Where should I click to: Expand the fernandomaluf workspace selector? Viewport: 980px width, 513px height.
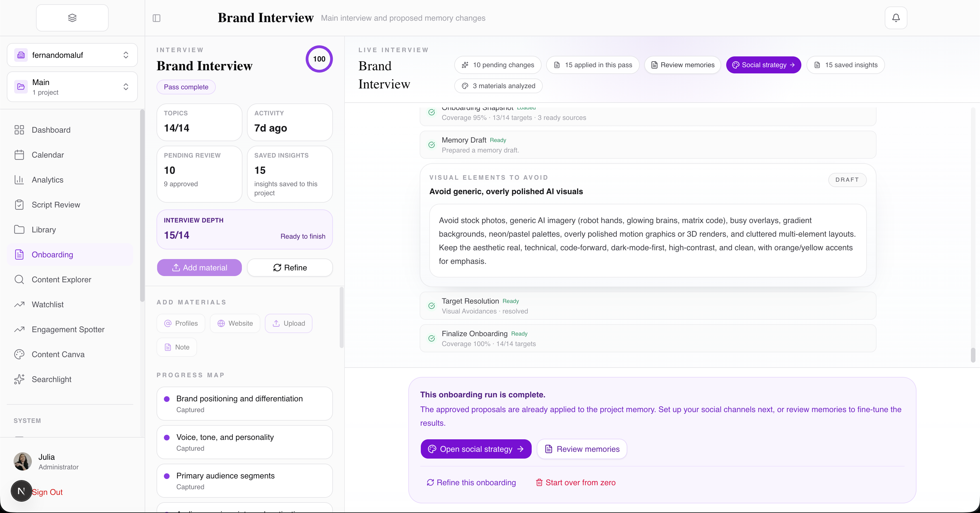pyautogui.click(x=72, y=55)
